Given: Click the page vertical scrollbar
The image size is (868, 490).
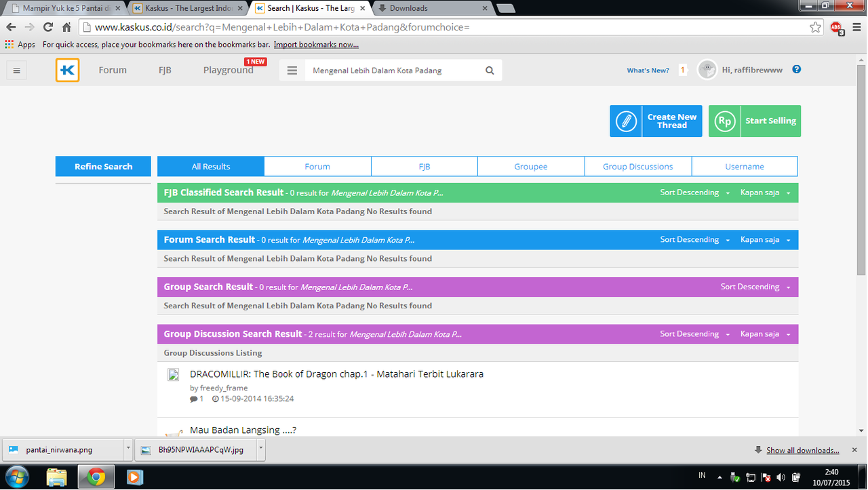Looking at the screenshot, I should click(861, 169).
